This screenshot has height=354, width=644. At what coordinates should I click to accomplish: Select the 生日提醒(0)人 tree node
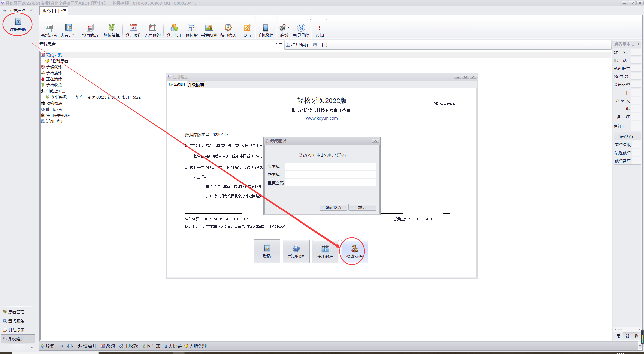[x=58, y=115]
